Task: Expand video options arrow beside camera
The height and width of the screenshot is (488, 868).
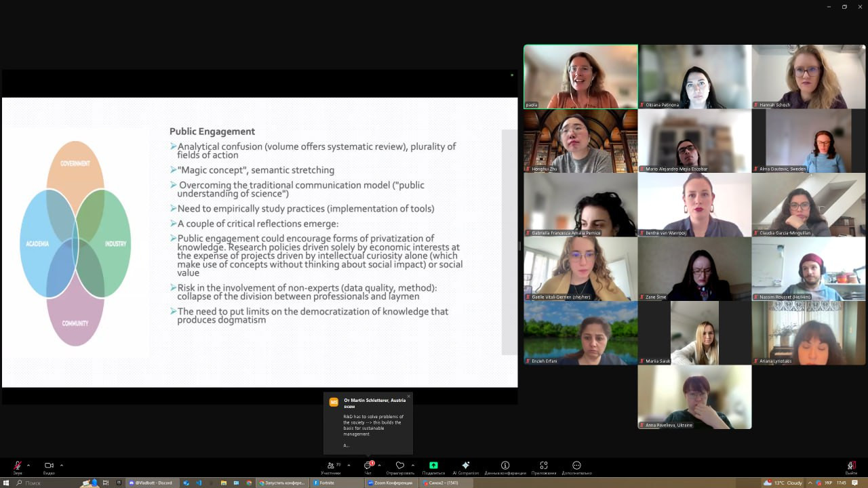Action: [x=62, y=465]
